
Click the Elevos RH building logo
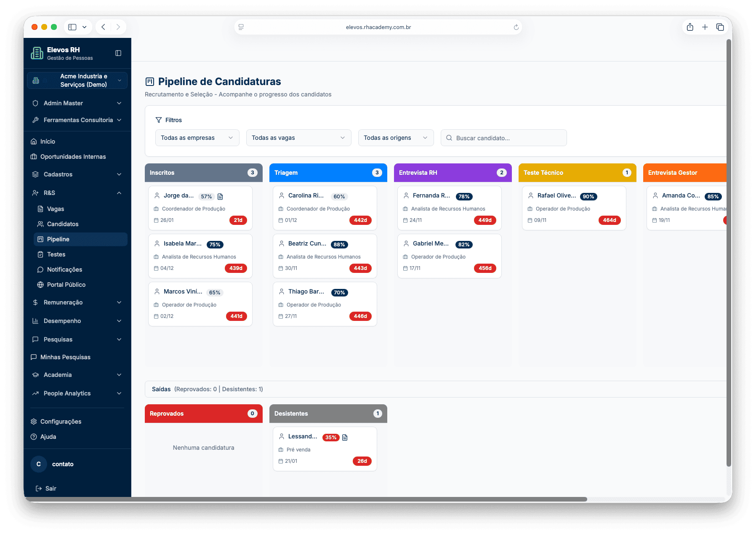pos(37,53)
